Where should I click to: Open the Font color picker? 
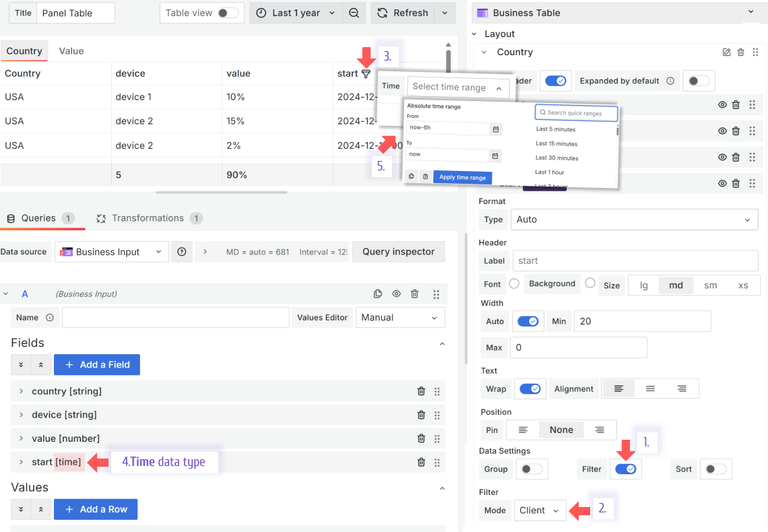(x=513, y=284)
